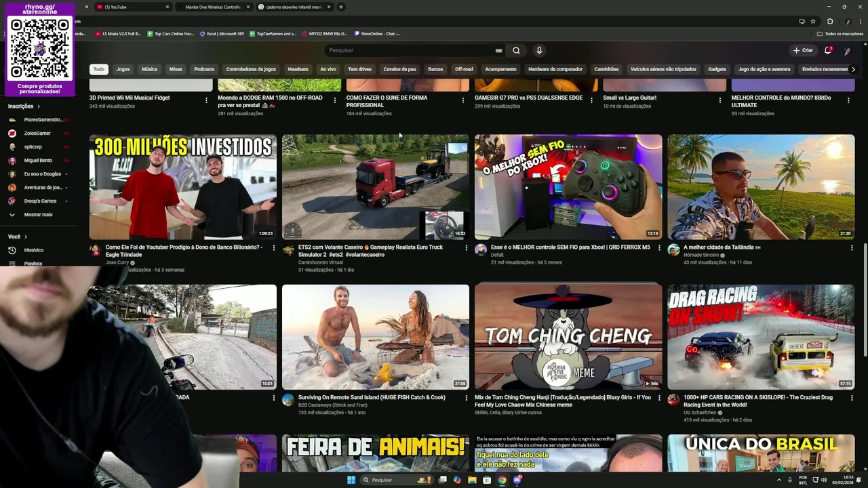
Task: Open Histórico in the sidebar
Action: [34, 250]
